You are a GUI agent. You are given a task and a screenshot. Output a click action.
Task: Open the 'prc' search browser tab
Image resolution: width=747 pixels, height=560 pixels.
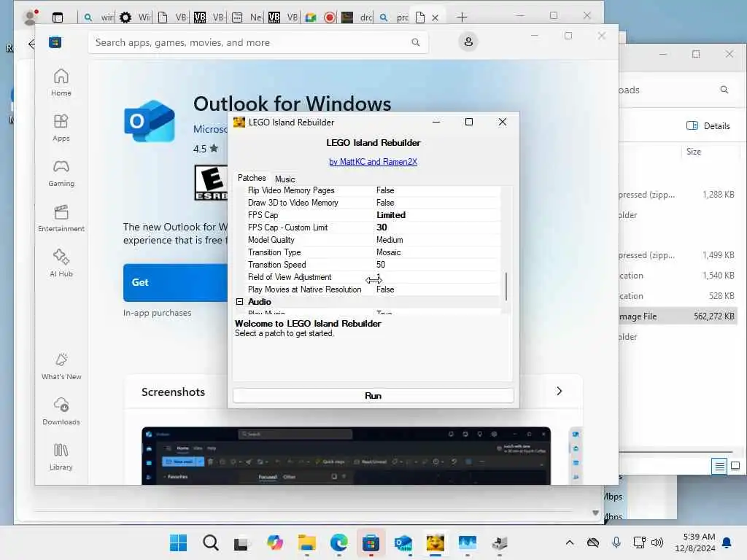click(393, 17)
